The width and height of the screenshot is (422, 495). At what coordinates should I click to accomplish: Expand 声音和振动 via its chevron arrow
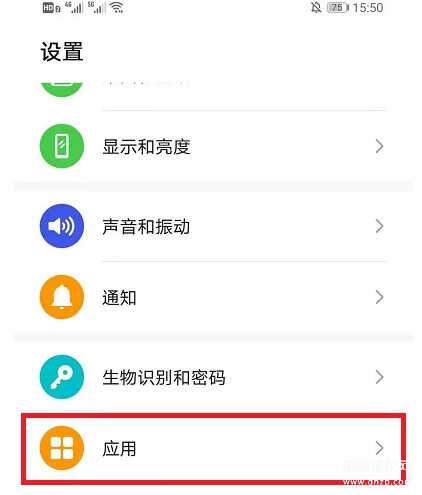click(379, 226)
